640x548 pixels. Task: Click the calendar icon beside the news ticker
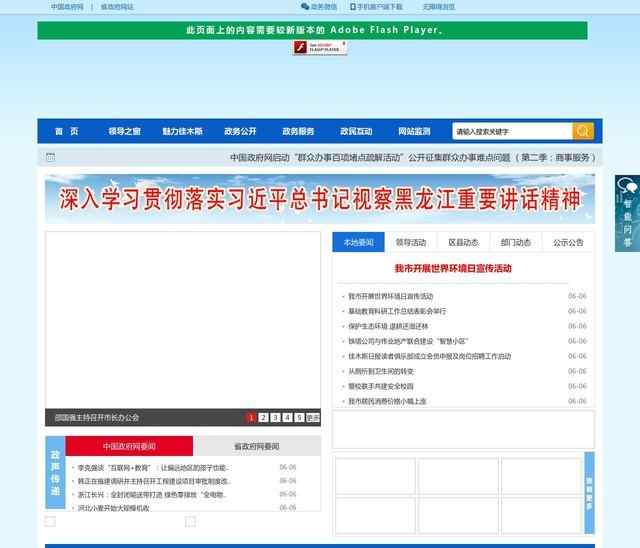51,157
